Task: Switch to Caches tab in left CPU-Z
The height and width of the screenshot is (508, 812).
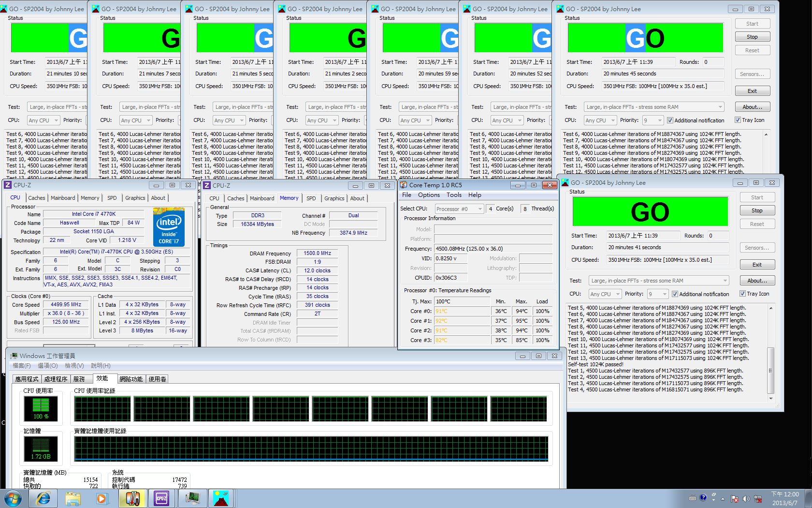Action: click(x=36, y=198)
